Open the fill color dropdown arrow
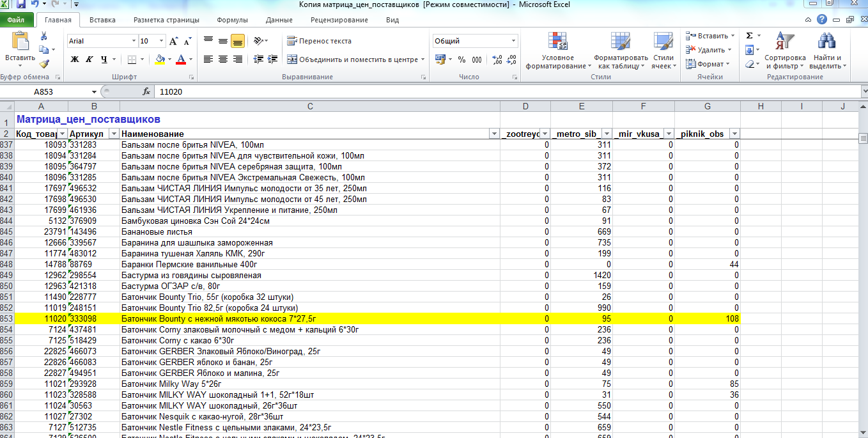 (x=169, y=59)
